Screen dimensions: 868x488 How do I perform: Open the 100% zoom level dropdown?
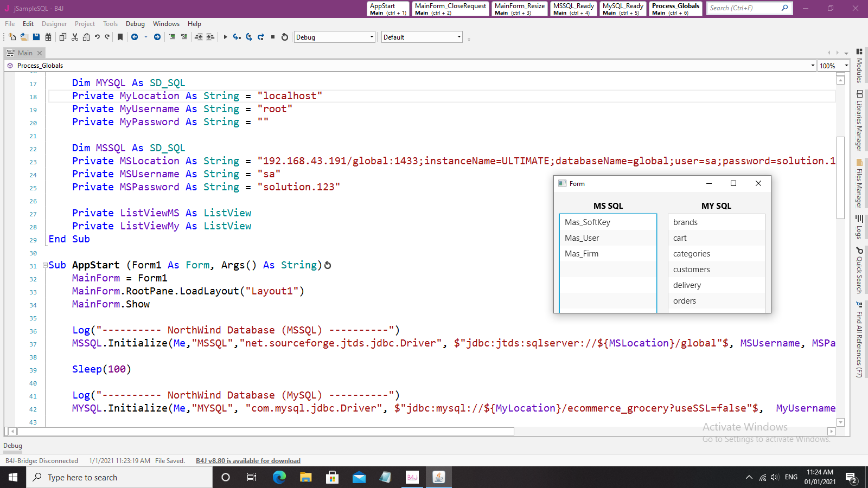833,66
